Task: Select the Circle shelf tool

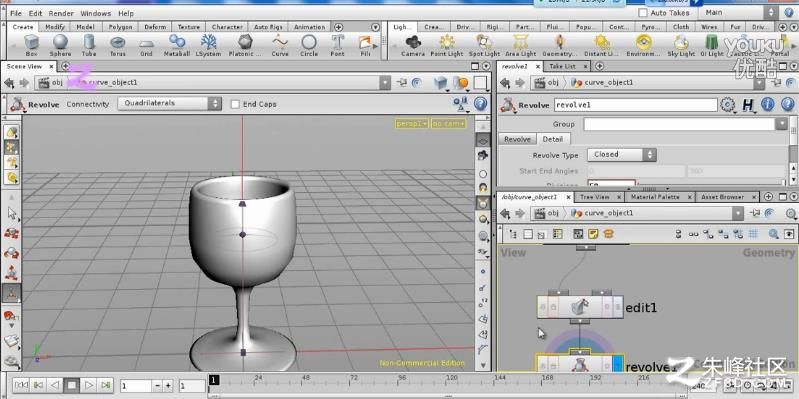Action: 309,45
